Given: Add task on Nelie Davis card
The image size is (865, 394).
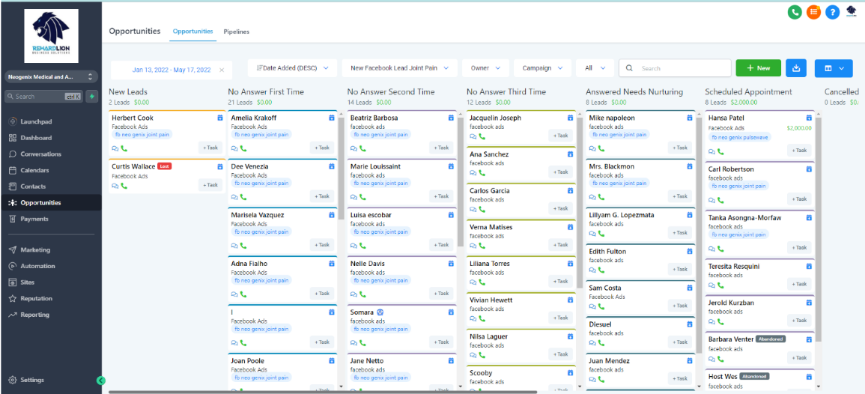Looking at the screenshot, I should 441,294.
